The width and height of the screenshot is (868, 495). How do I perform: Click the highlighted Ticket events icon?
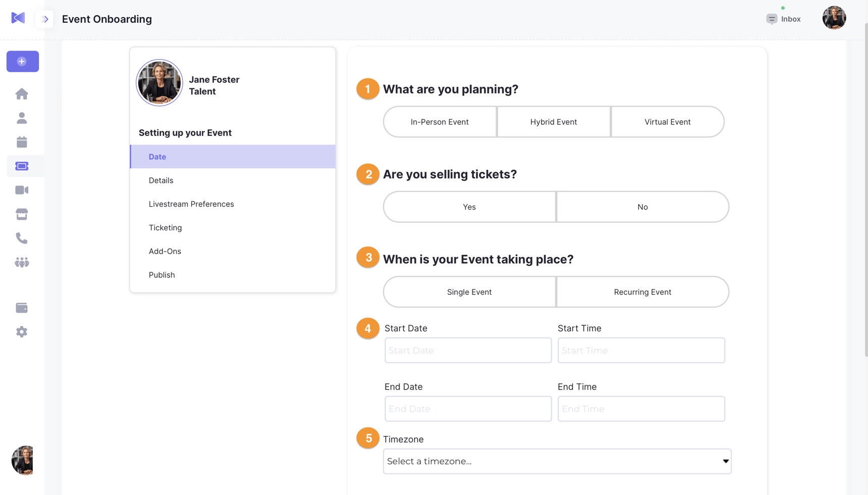(x=22, y=166)
